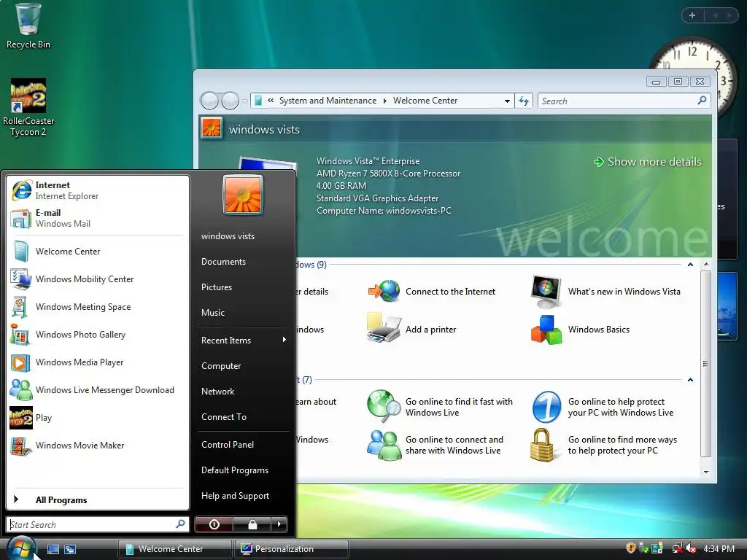The height and width of the screenshot is (560, 747).
Task: Open Windows Mobility Center
Action: point(98,279)
